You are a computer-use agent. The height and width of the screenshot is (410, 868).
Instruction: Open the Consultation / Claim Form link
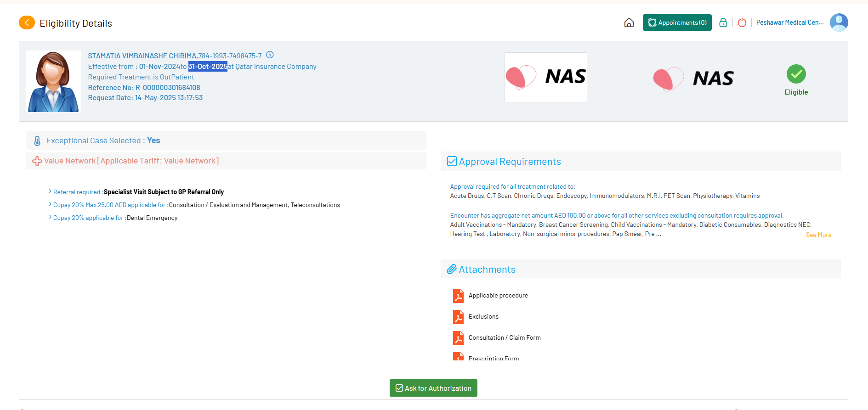[x=505, y=338]
